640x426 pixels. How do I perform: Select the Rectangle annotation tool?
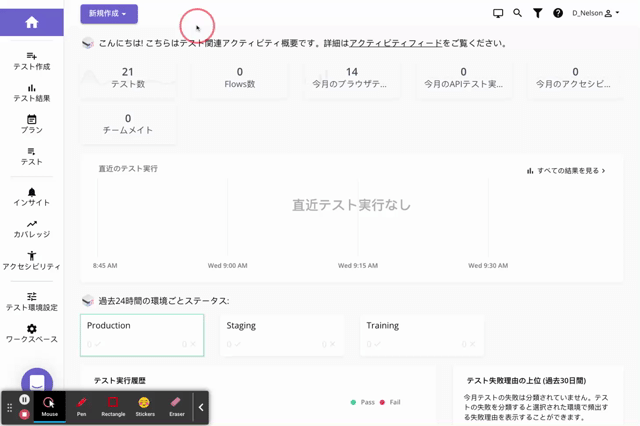pos(113,406)
